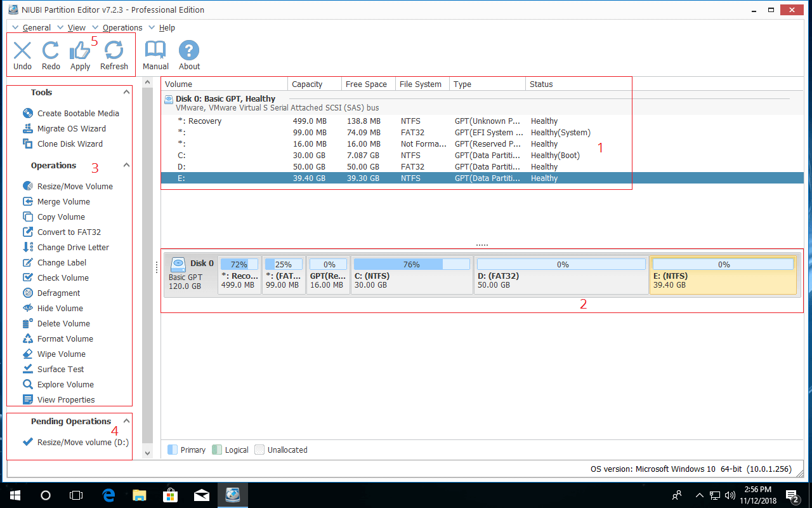812x508 pixels.
Task: Select the 99.00 MB FAT partition block
Action: (x=283, y=275)
